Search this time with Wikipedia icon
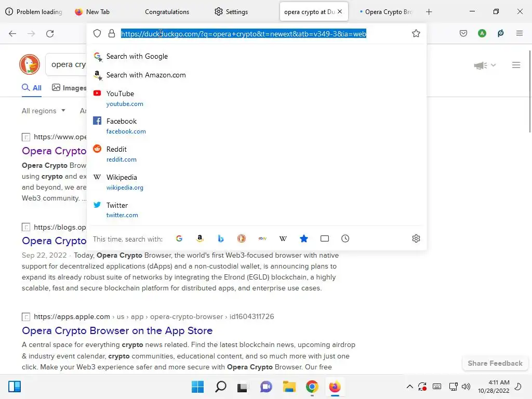Screen dimensions: 532x399 pos(283,238)
